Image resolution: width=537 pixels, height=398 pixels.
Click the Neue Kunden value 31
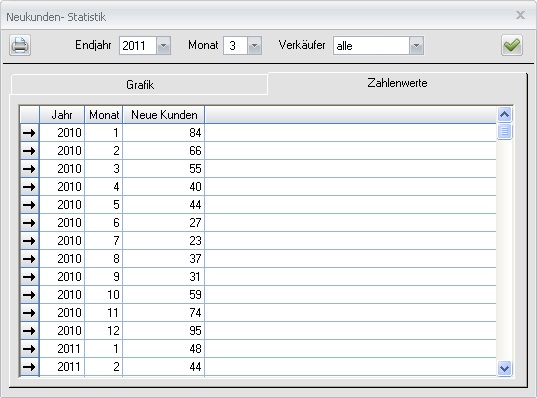click(x=164, y=277)
